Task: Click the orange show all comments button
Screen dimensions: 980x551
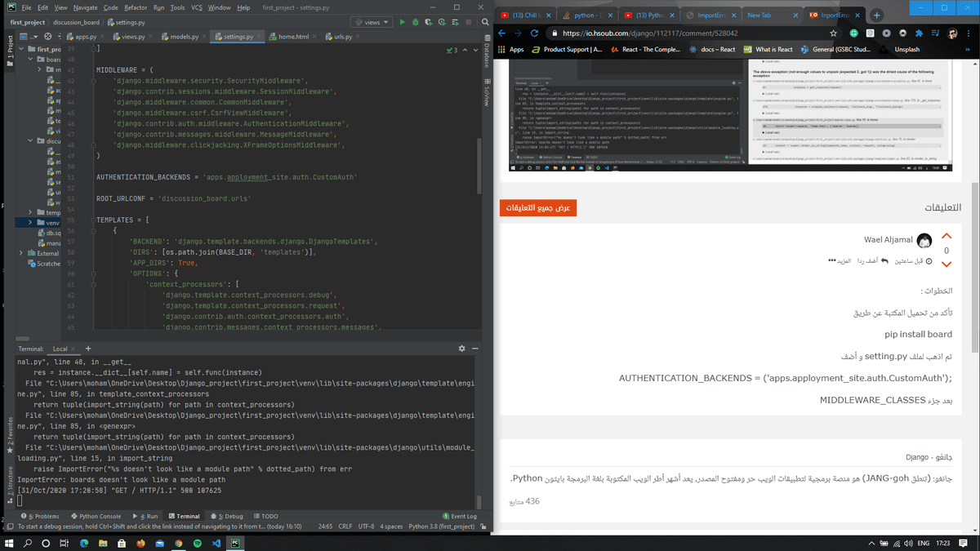Action: pyautogui.click(x=538, y=207)
